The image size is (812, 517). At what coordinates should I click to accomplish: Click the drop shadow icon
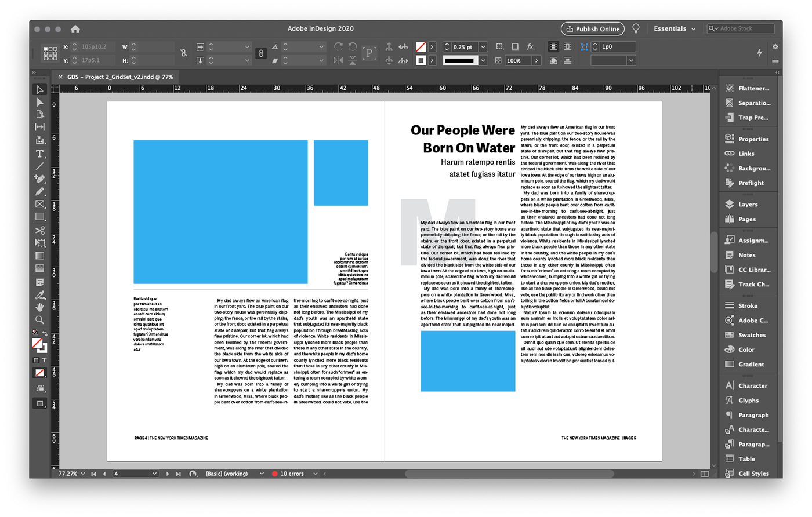click(514, 46)
